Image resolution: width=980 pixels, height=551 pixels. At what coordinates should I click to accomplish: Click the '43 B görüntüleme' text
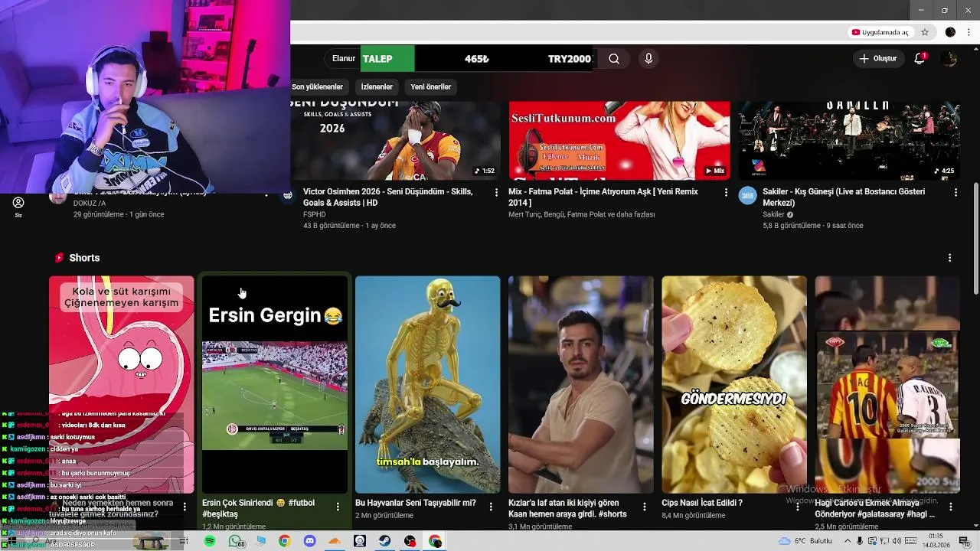331,226
